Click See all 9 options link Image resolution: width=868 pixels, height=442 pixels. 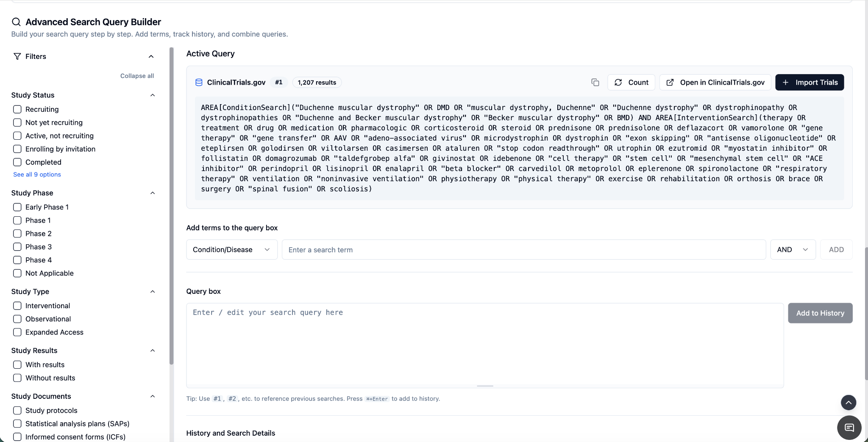(37, 174)
